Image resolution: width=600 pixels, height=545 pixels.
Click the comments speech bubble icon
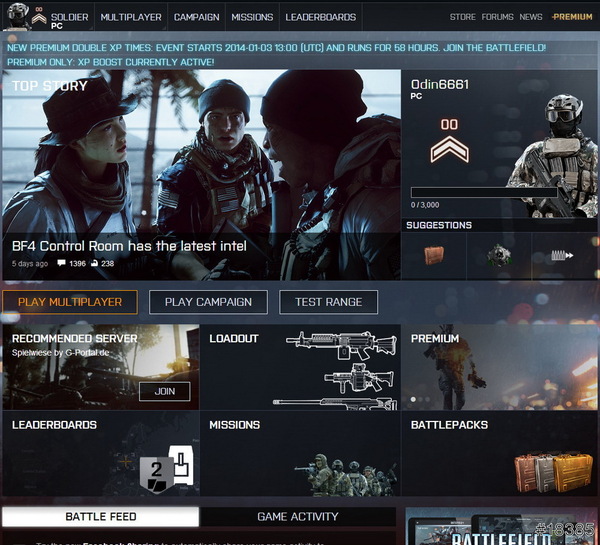(x=62, y=264)
